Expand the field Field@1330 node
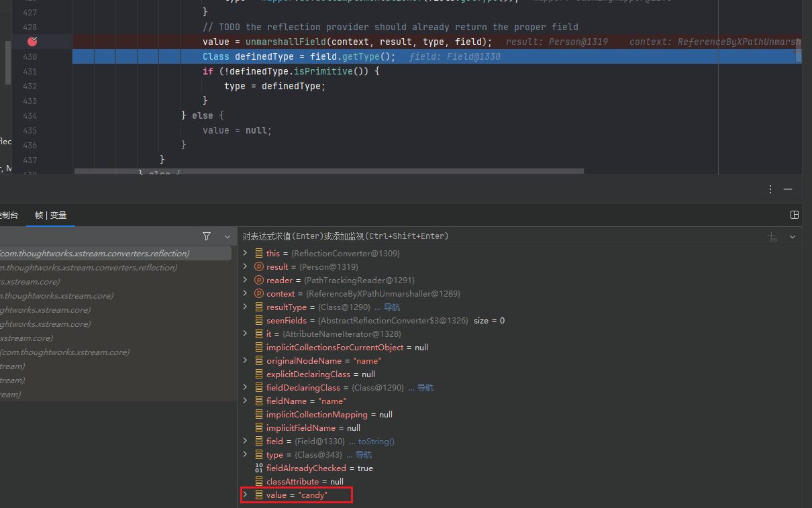 pos(246,442)
